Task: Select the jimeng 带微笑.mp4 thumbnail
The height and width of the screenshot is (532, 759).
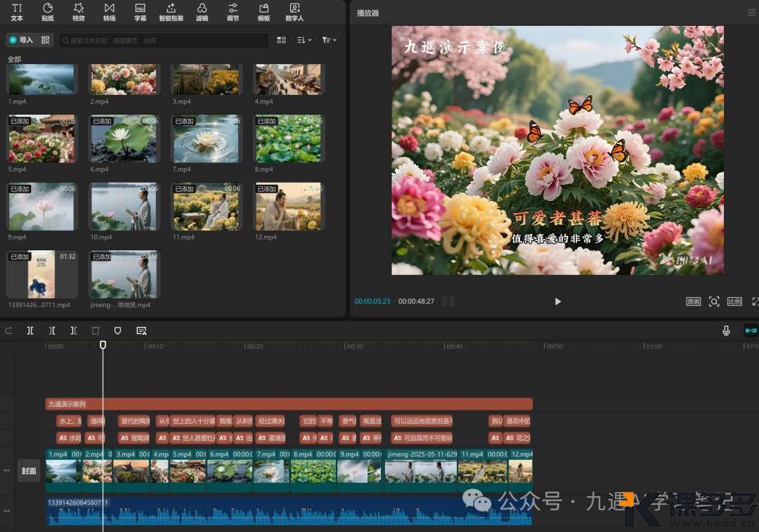Action: point(124,274)
